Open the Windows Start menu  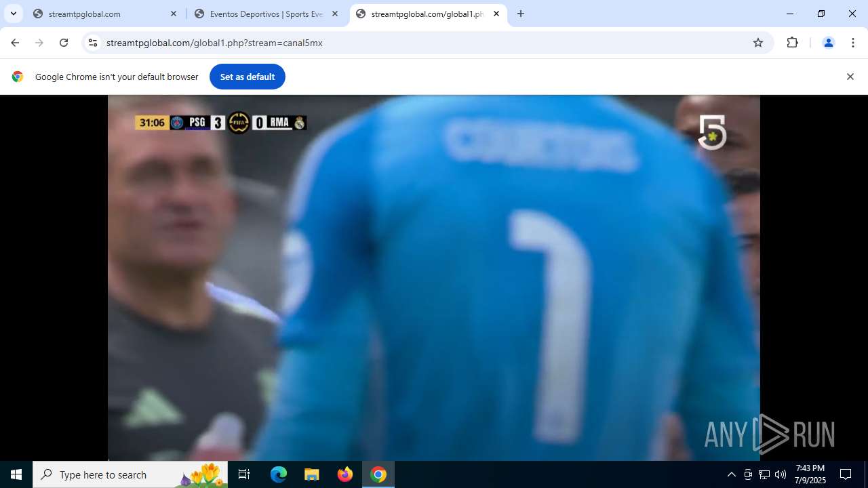tap(16, 474)
